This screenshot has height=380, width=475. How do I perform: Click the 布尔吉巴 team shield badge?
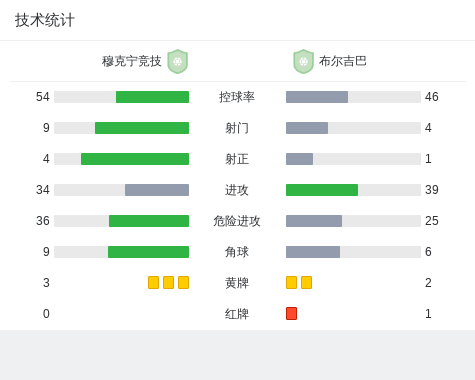pos(303,61)
